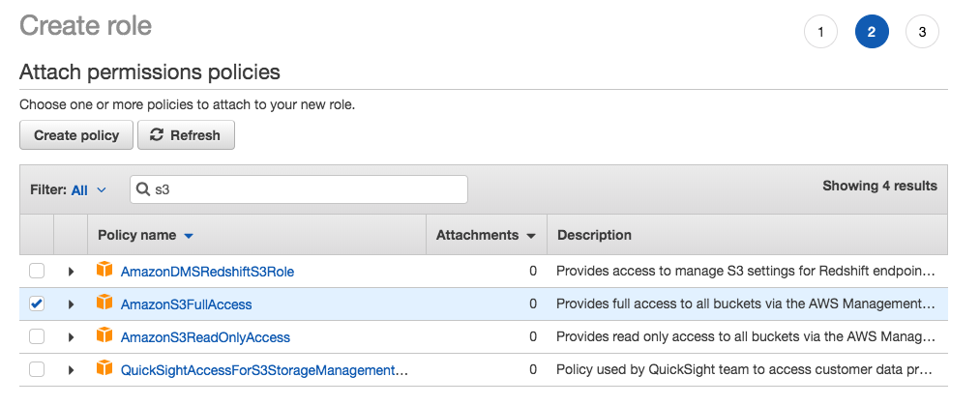Click the search magnifier icon in filter box
This screenshot has width=980, height=405.
pyautogui.click(x=143, y=189)
